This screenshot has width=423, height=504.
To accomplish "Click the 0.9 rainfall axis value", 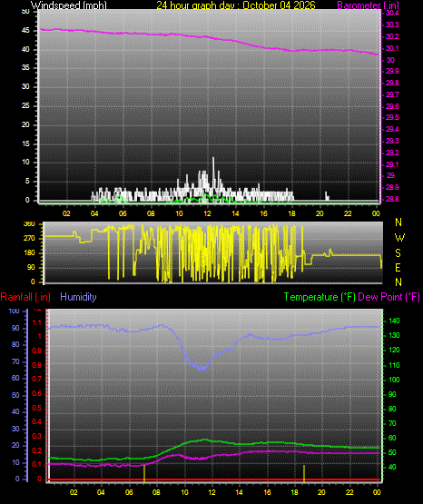I will [x=37, y=351].
